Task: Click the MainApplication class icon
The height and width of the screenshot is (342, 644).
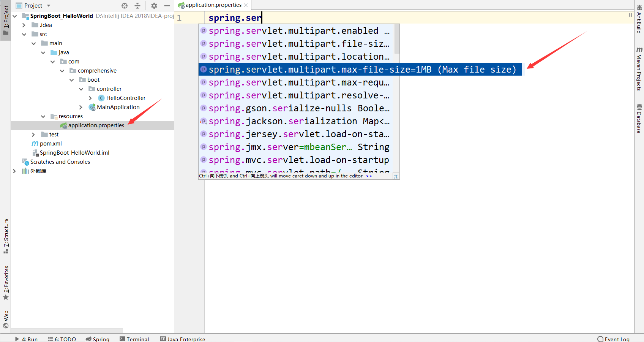Action: (x=92, y=107)
